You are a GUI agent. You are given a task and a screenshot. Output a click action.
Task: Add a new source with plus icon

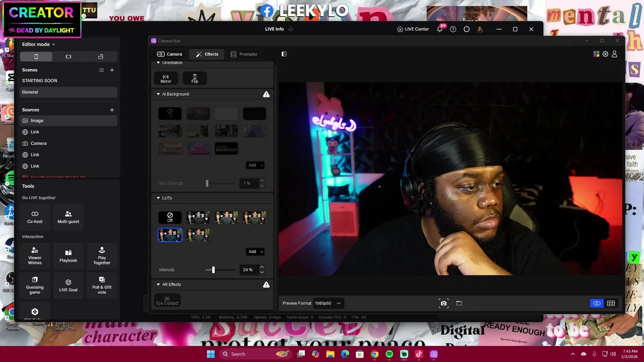(x=112, y=110)
